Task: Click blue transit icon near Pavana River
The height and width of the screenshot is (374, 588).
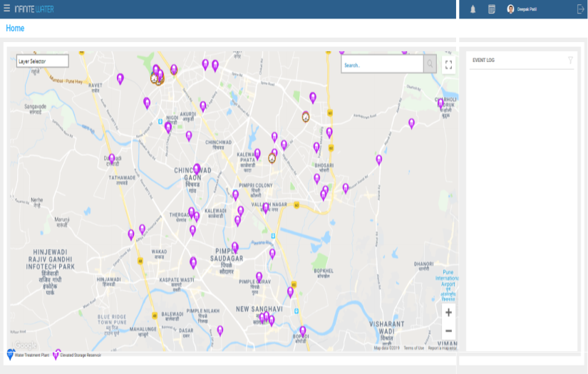Action: pos(273,236)
